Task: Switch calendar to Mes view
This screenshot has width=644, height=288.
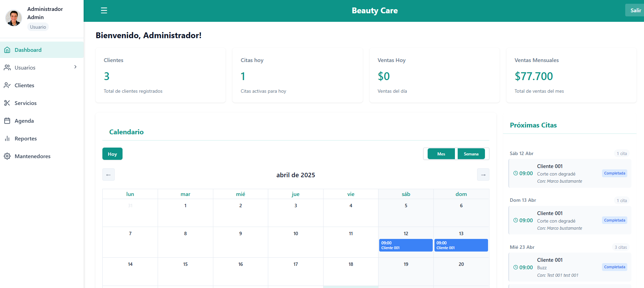Action: coord(441,154)
